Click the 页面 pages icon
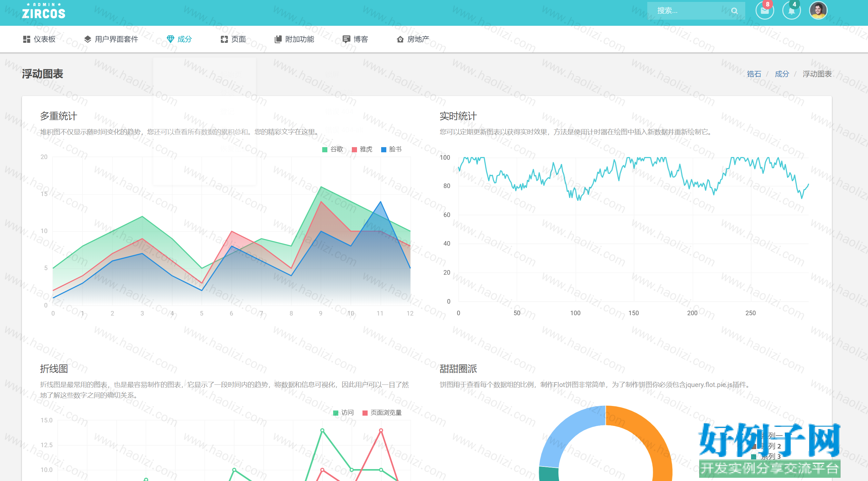 [x=224, y=39]
